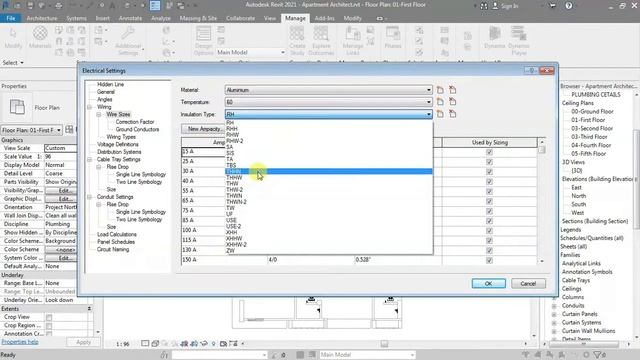The image size is (640, 360).
Task: Click Cancel in Electrical Settings dialog
Action: [x=528, y=283]
